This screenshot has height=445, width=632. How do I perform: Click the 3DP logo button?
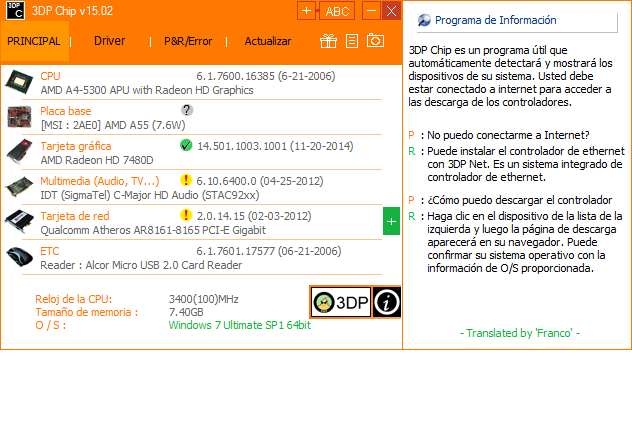pos(341,302)
